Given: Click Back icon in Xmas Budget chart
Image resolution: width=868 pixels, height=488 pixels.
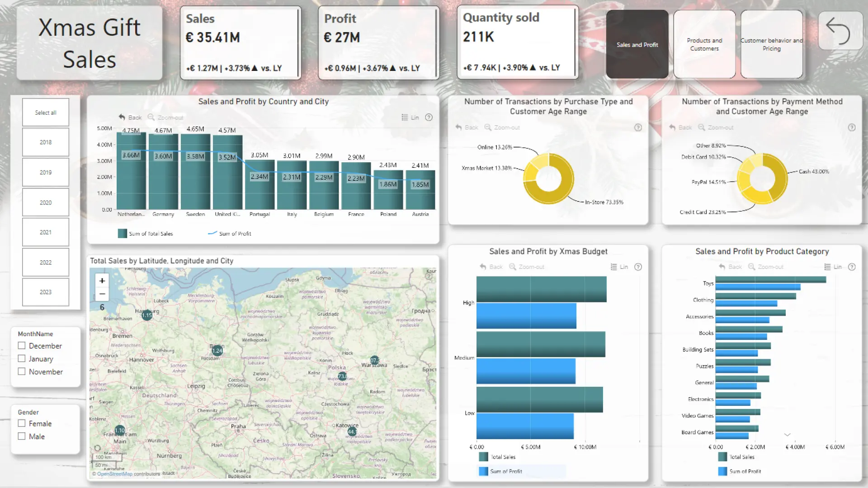Looking at the screenshot, I should [483, 267].
